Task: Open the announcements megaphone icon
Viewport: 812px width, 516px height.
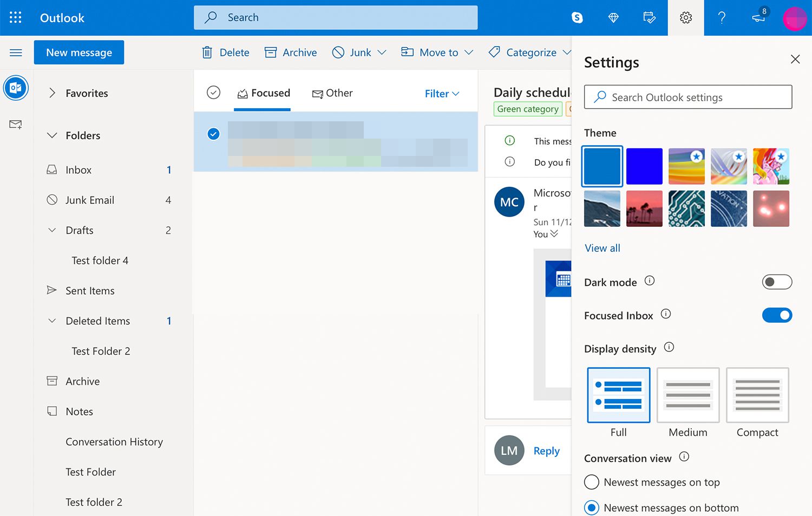Action: pyautogui.click(x=758, y=18)
